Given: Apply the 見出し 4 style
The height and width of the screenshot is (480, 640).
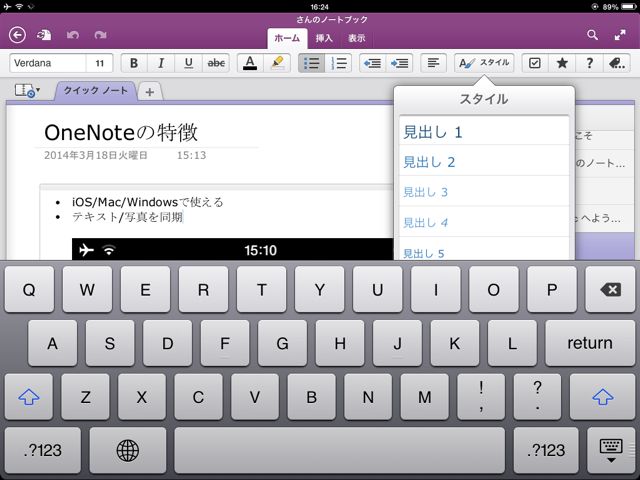Looking at the screenshot, I should click(484, 222).
